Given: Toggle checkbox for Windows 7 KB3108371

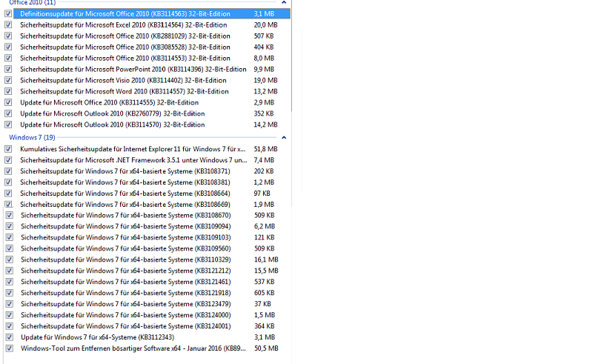Looking at the screenshot, I should pos(8,171).
